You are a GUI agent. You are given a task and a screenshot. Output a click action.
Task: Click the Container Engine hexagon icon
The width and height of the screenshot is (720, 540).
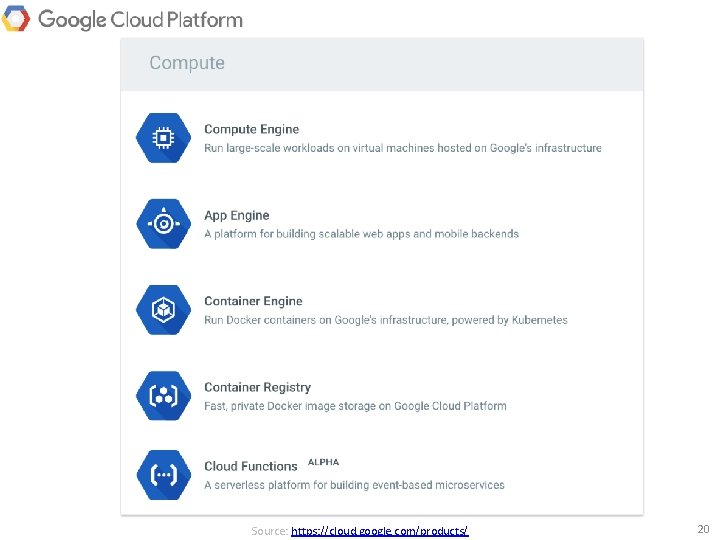(163, 310)
